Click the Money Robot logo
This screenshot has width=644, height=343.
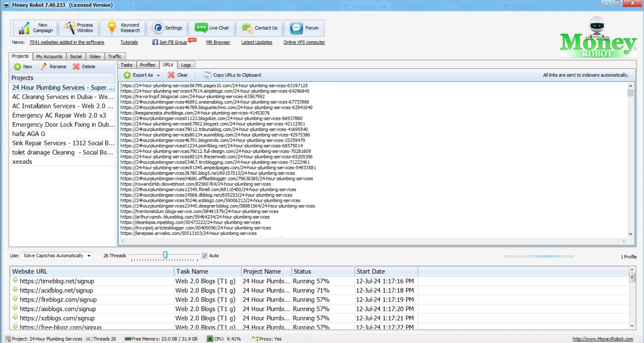click(598, 38)
